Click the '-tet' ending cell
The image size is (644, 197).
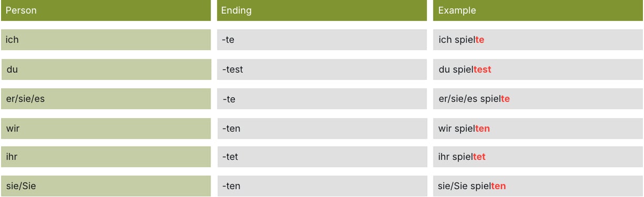click(322, 157)
